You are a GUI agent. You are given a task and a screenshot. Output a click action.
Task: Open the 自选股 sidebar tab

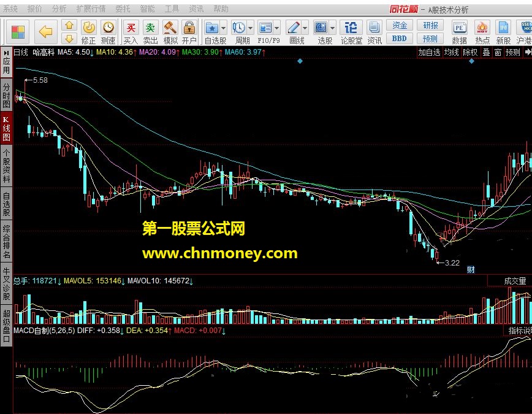[x=6, y=204]
